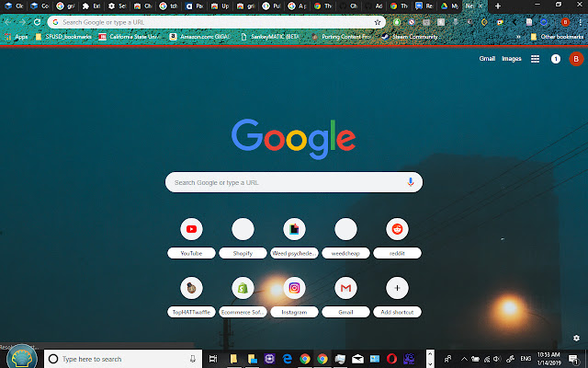
Task: Switch to the Re tab
Action: click(424, 6)
